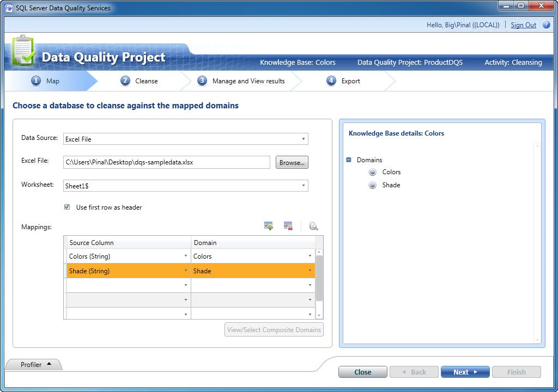This screenshot has height=392, width=558.
Task: Click the add column mapping icon
Action: point(269,226)
